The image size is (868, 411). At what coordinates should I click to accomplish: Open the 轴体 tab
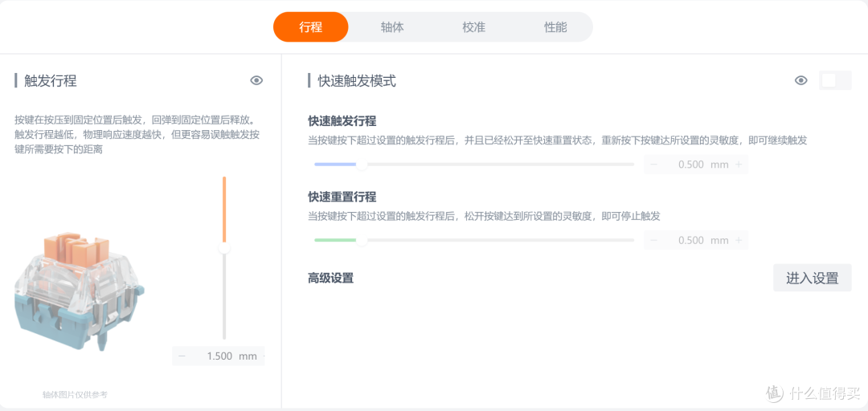[x=392, y=27]
